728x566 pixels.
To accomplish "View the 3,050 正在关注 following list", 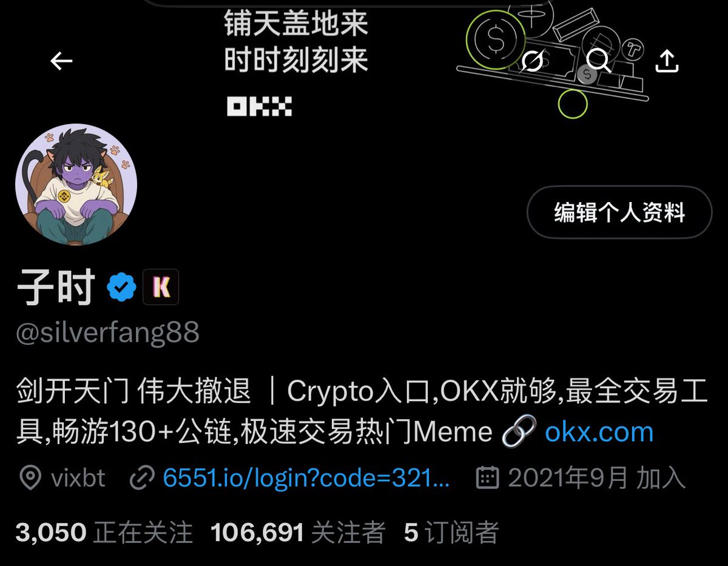I will [104, 533].
